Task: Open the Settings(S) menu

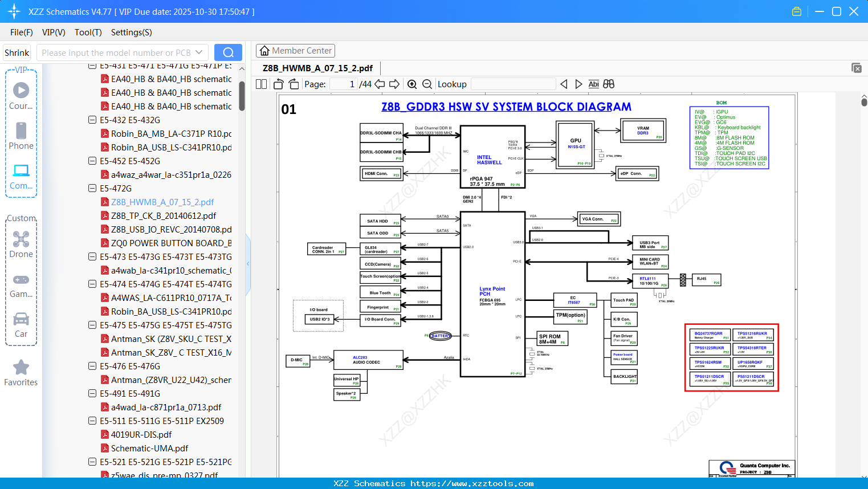Action: (132, 32)
